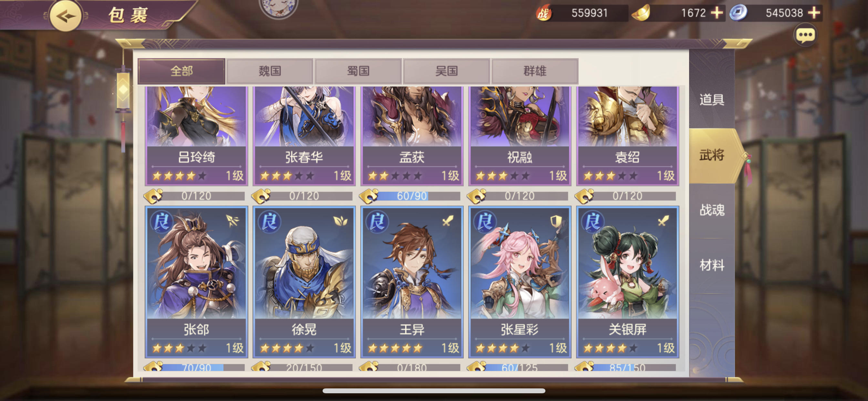868x401 pixels.
Task: Tap the gold ingot currency icon
Action: pyautogui.click(x=641, y=14)
